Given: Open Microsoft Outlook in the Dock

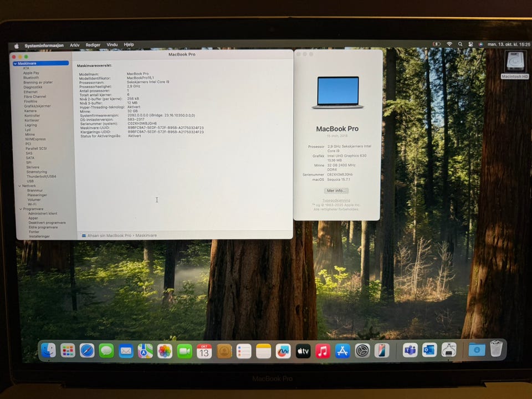Looking at the screenshot, I should coord(429,350).
